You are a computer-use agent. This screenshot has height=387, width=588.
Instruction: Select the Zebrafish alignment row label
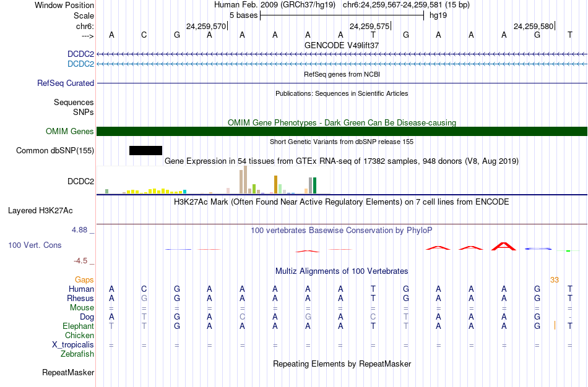coord(77,354)
